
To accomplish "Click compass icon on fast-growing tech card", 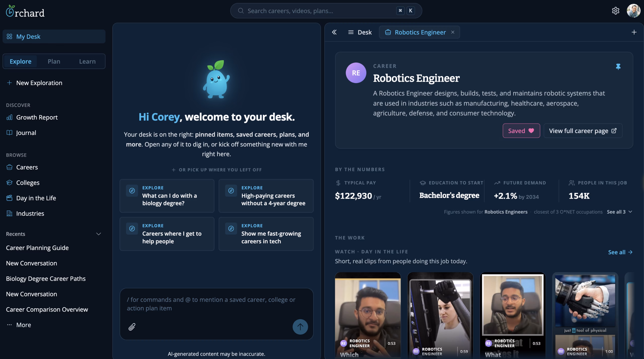I will point(231,229).
